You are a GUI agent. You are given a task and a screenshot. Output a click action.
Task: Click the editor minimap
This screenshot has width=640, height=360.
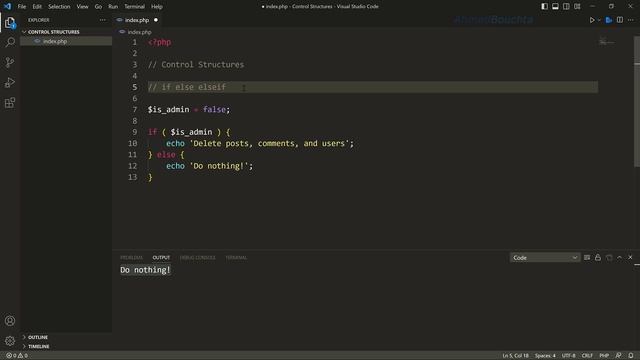coord(607,41)
